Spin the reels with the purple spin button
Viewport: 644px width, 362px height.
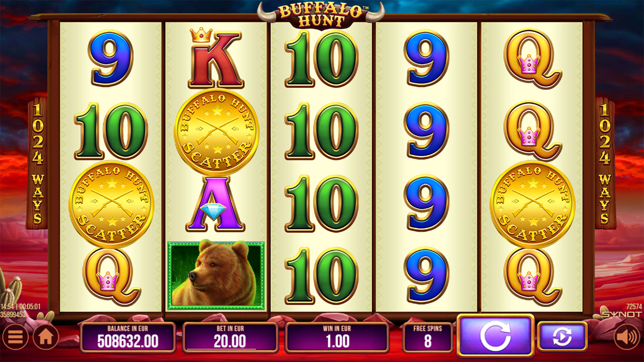pos(495,336)
